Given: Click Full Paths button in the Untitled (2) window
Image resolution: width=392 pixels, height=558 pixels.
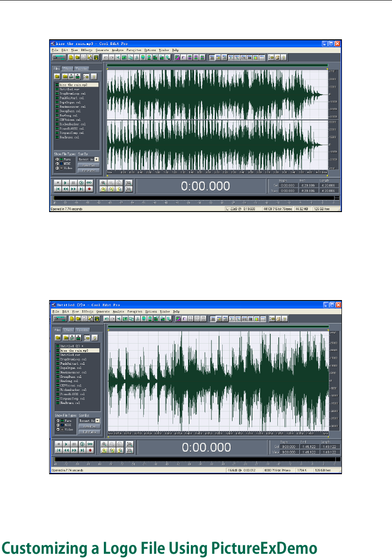Looking at the screenshot, I should click(90, 432).
